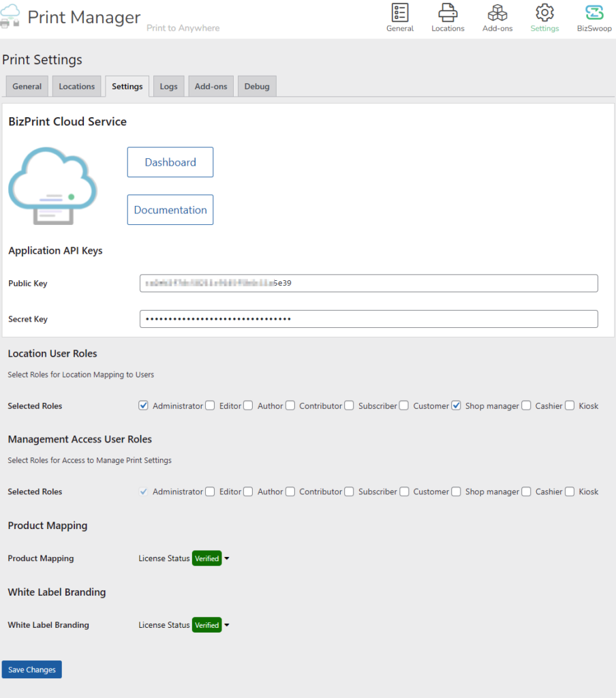The height and width of the screenshot is (698, 616).
Task: Click the BizPrint Cloud Service heading
Action: 67,121
